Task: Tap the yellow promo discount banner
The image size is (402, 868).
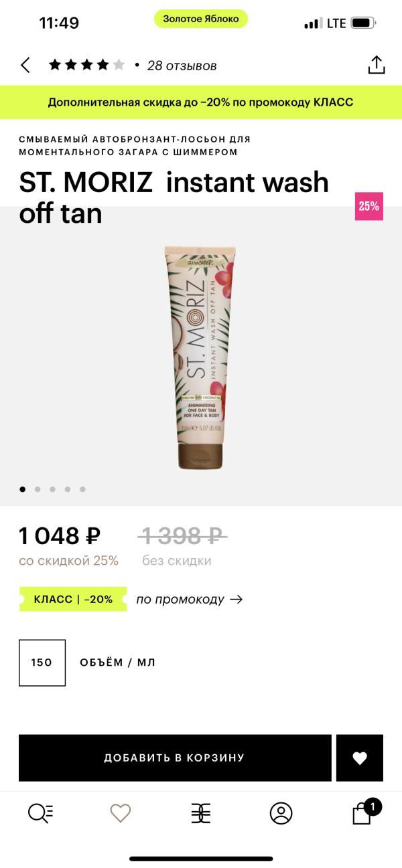Action: 201,102
